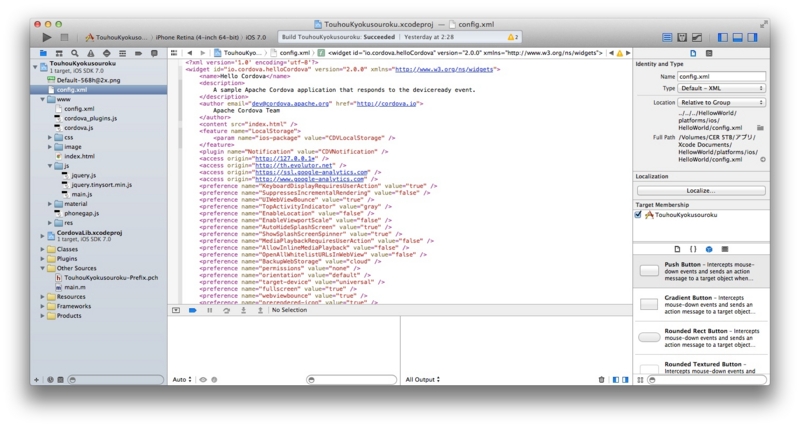The height and width of the screenshot is (427, 800).
Task: Edit the Name field config.xml
Action: [x=721, y=77]
